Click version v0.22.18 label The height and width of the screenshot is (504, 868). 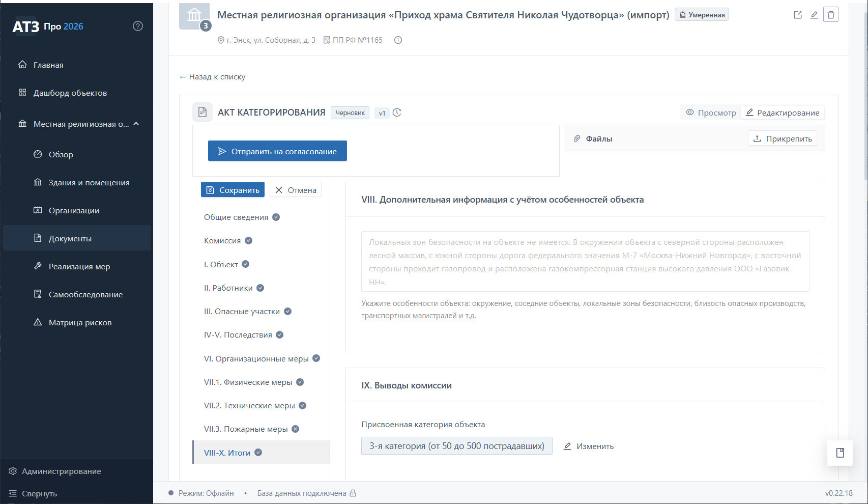(x=839, y=493)
